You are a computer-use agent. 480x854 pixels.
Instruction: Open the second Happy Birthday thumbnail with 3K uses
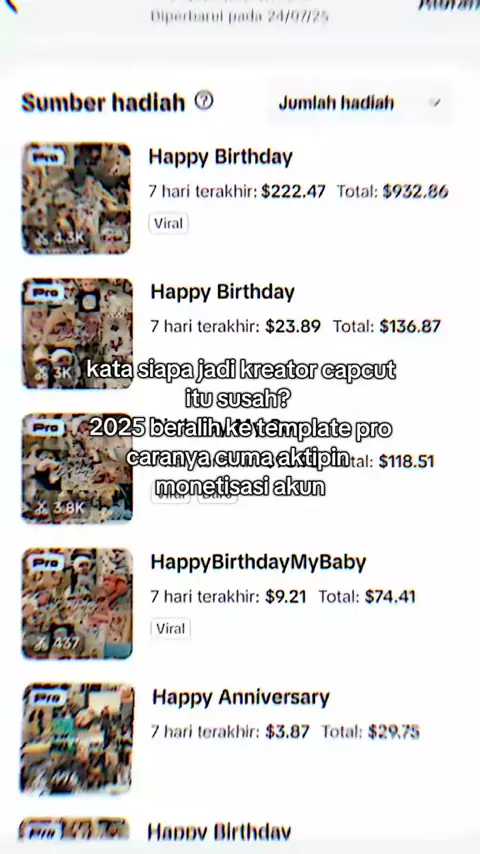pos(77,333)
